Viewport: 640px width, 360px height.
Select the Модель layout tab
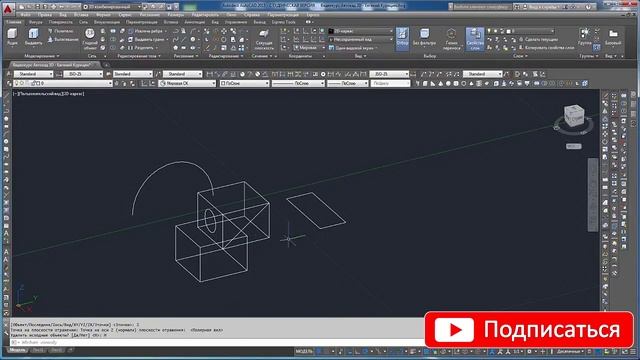coord(17,350)
